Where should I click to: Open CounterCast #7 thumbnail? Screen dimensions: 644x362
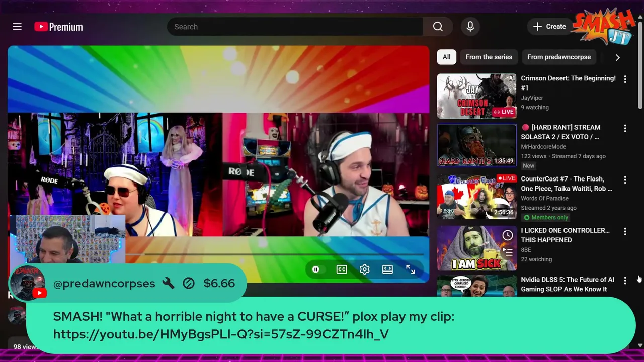pos(476,197)
